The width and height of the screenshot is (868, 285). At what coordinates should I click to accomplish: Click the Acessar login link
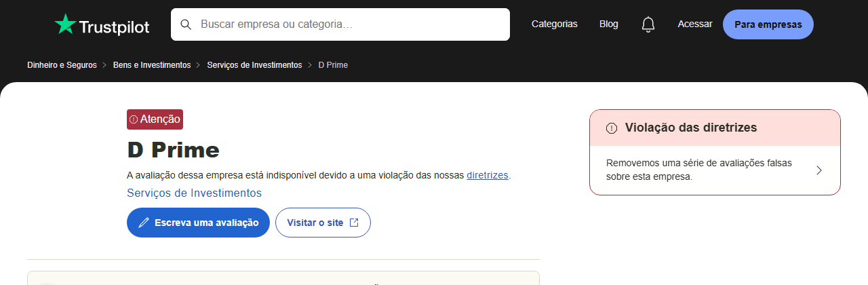point(695,24)
